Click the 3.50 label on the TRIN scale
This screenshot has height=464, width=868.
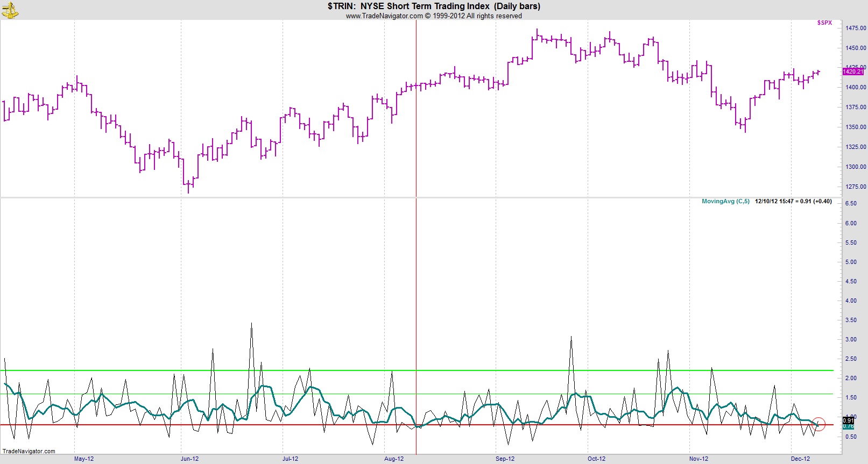851,320
